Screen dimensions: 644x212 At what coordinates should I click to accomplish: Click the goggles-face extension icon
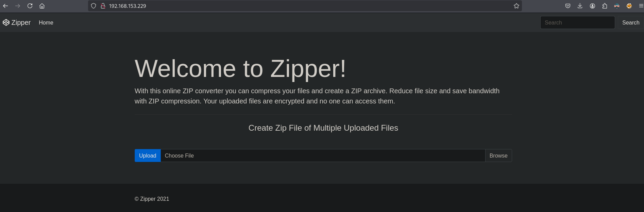617,6
